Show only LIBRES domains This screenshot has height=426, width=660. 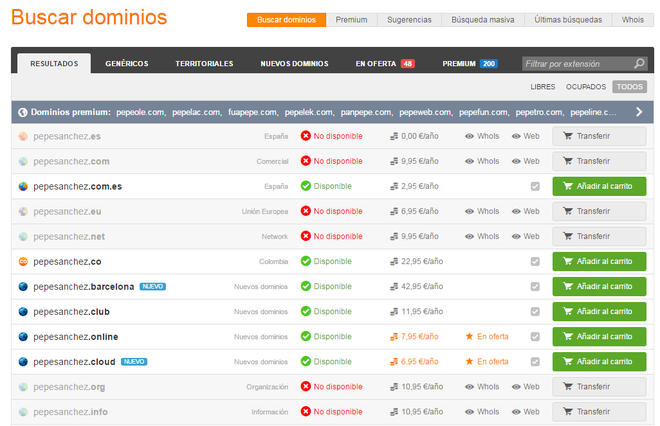[x=543, y=87]
